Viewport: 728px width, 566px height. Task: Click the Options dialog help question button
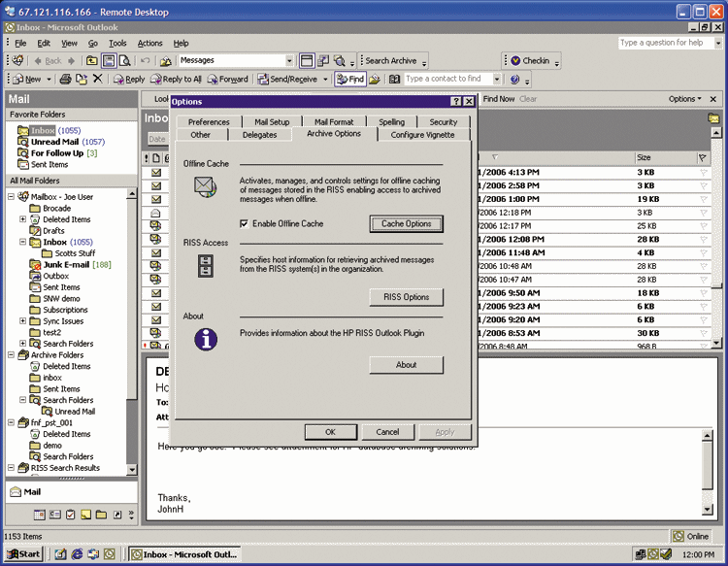[456, 101]
